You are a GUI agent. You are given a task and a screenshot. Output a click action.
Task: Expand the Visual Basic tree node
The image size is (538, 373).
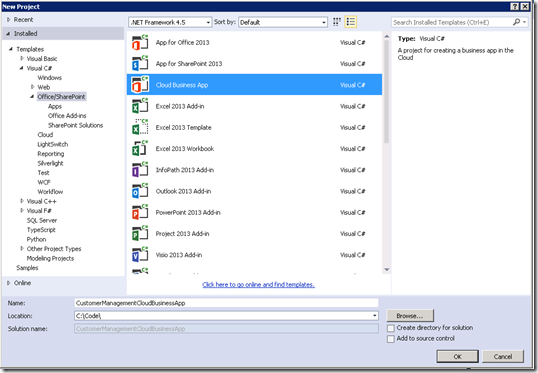(x=22, y=59)
